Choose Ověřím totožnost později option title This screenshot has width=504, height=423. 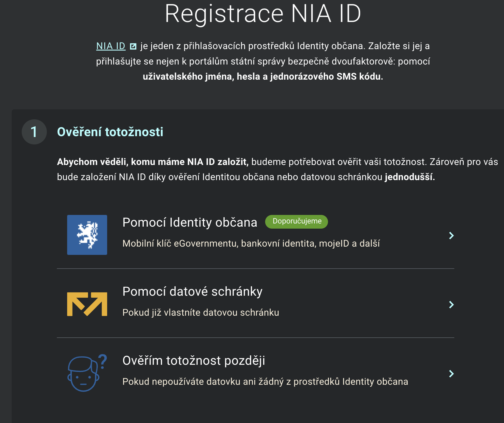click(x=194, y=360)
